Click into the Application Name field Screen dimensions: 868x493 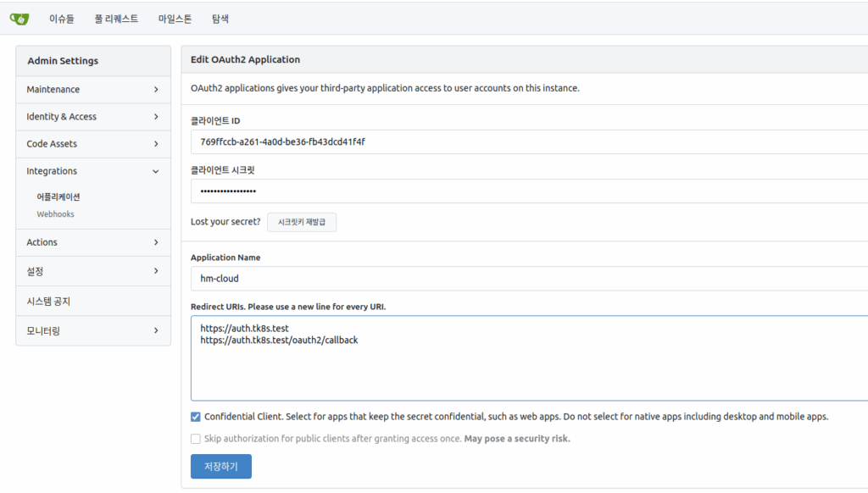[x=526, y=278]
